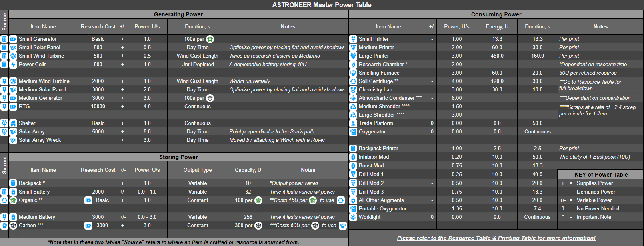
Task: Click the house icon beside Shelter
Action: coord(13,123)
